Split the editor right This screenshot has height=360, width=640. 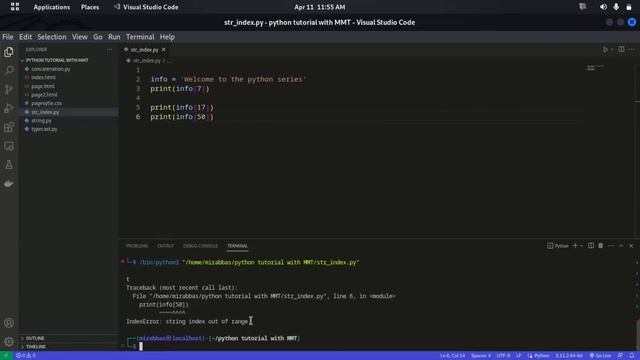[621, 49]
